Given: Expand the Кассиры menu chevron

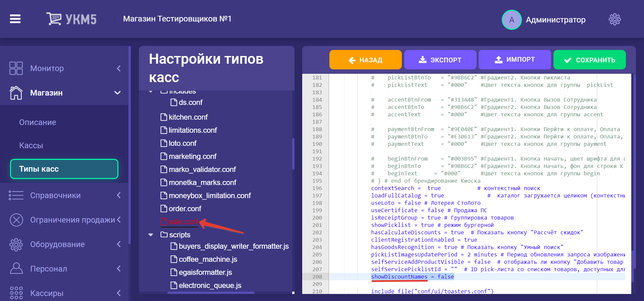Looking at the screenshot, I should pos(119,293).
